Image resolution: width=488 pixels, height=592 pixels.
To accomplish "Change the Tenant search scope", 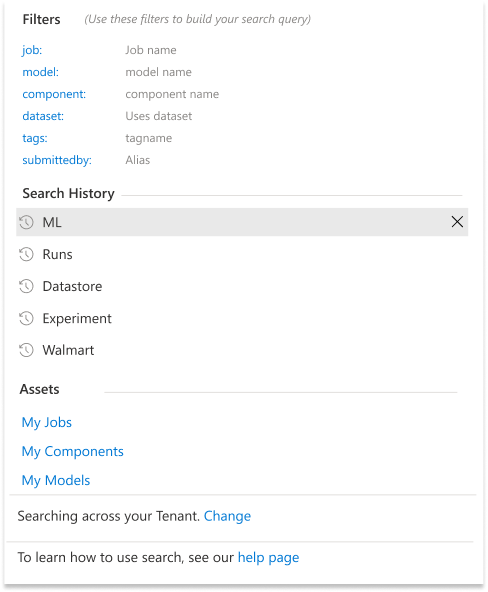I will (227, 516).
